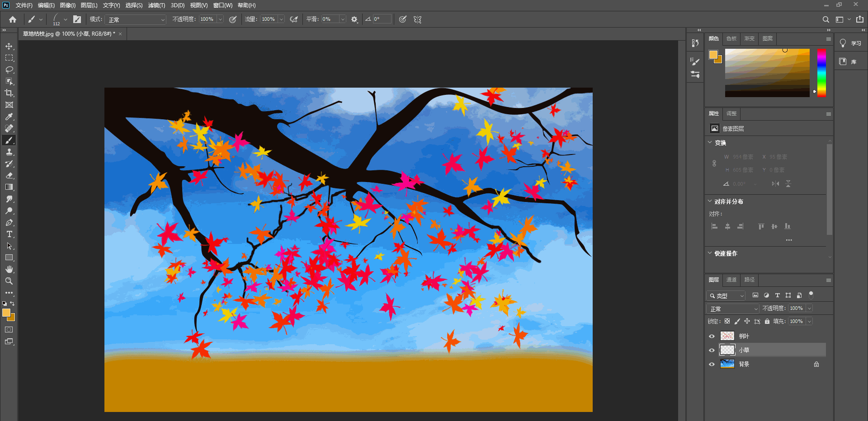
Task: Switch to the 通道 tab
Action: click(731, 280)
